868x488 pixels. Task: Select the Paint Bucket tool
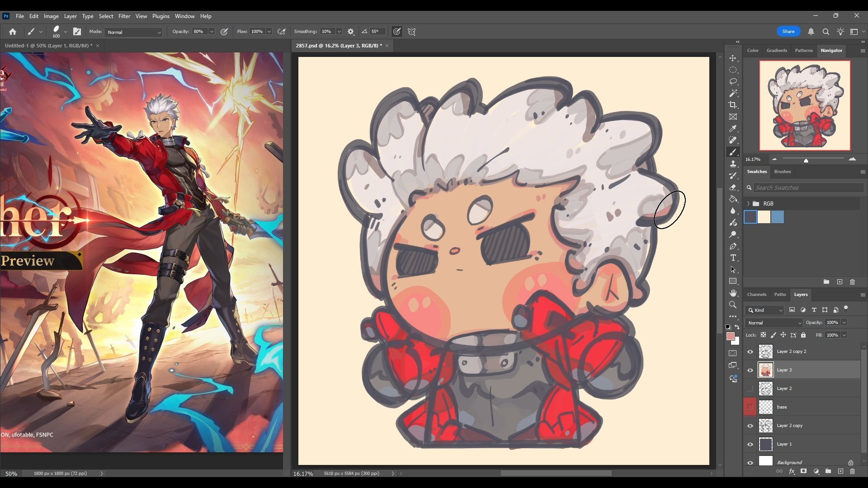tap(733, 199)
